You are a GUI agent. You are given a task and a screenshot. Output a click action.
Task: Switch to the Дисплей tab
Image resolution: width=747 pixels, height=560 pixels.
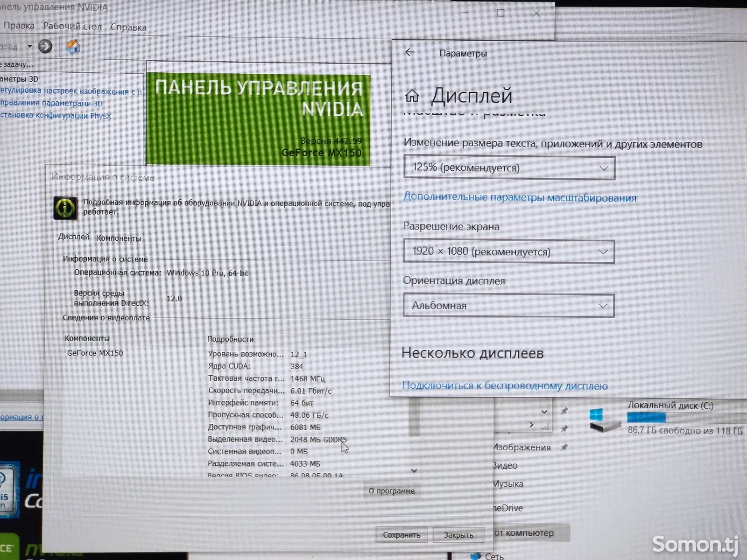(73, 237)
